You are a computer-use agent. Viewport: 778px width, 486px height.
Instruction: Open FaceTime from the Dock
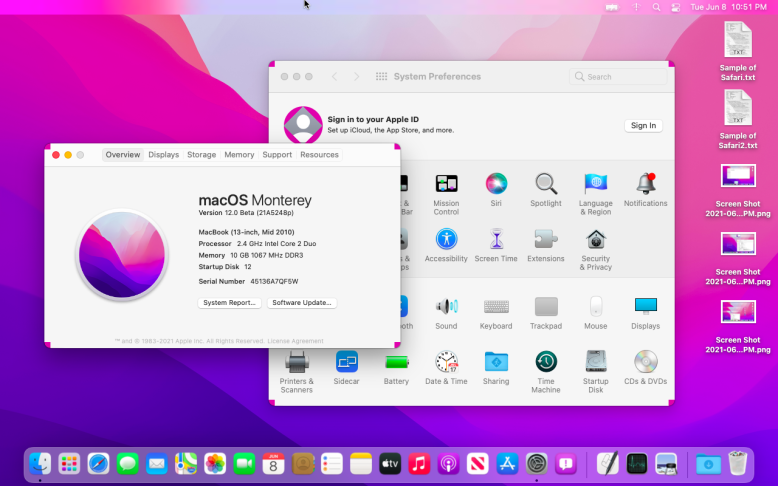(x=244, y=464)
